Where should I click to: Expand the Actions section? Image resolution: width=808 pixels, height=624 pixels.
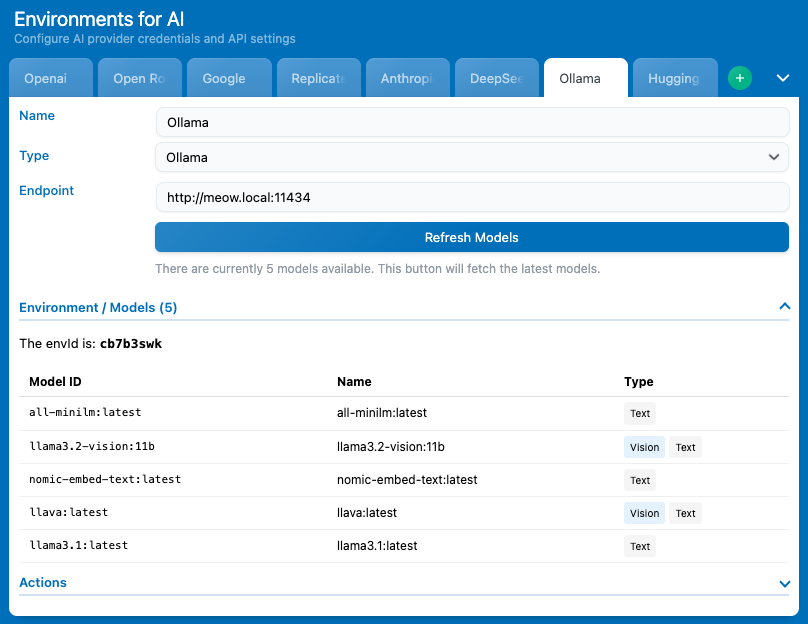pyautogui.click(x=784, y=583)
